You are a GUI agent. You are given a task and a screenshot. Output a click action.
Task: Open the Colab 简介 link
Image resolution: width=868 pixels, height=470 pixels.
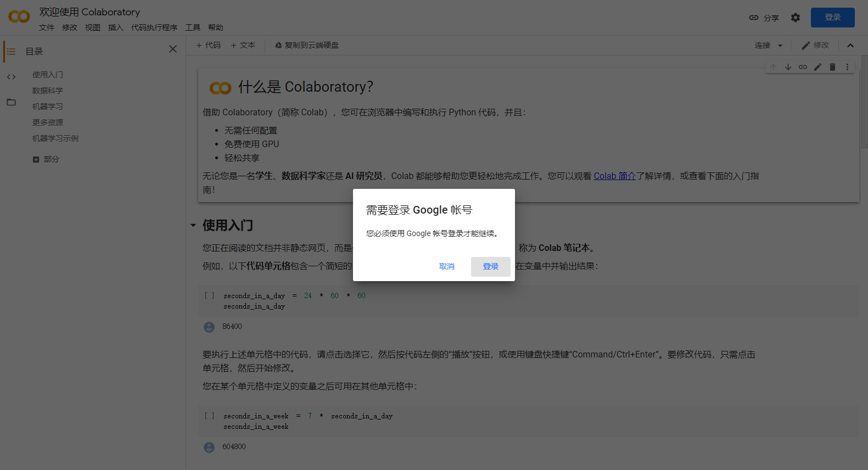tap(615, 176)
